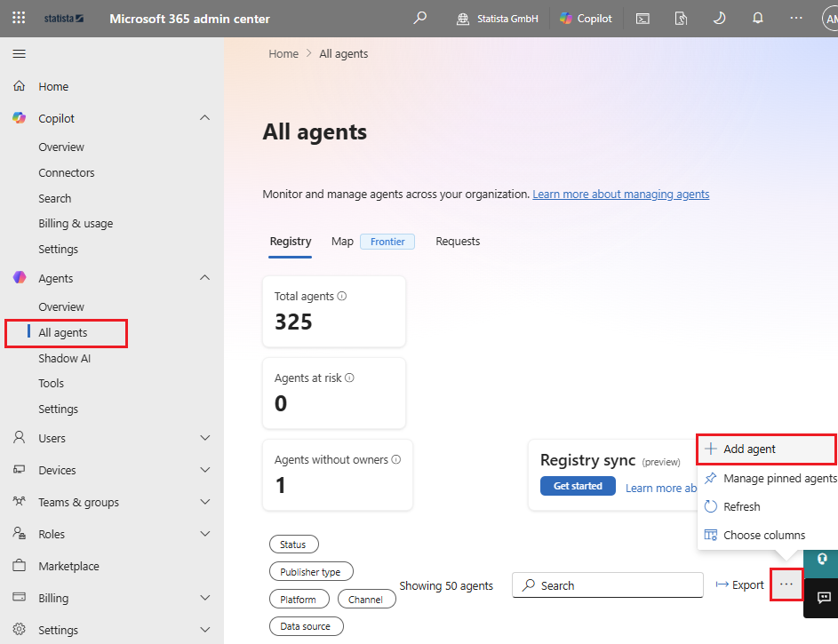Open the Statista GmbH organization switcher
This screenshot has height=644, width=838.
point(497,19)
